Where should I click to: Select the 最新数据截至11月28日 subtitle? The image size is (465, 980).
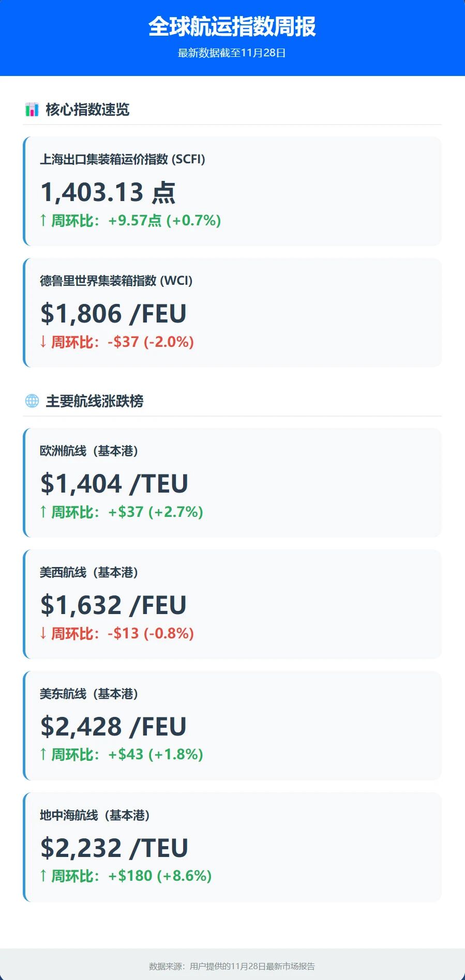232,53
